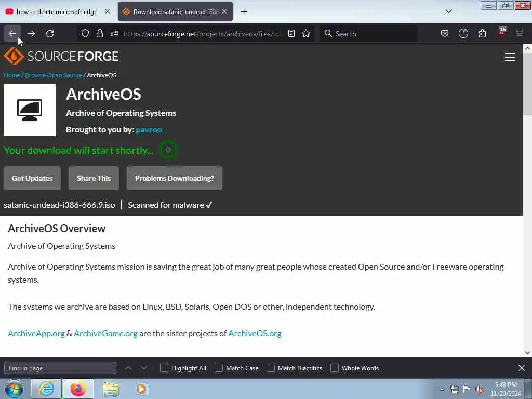The image size is (532, 399).
Task: Click the address bar URL field
Action: 203,34
